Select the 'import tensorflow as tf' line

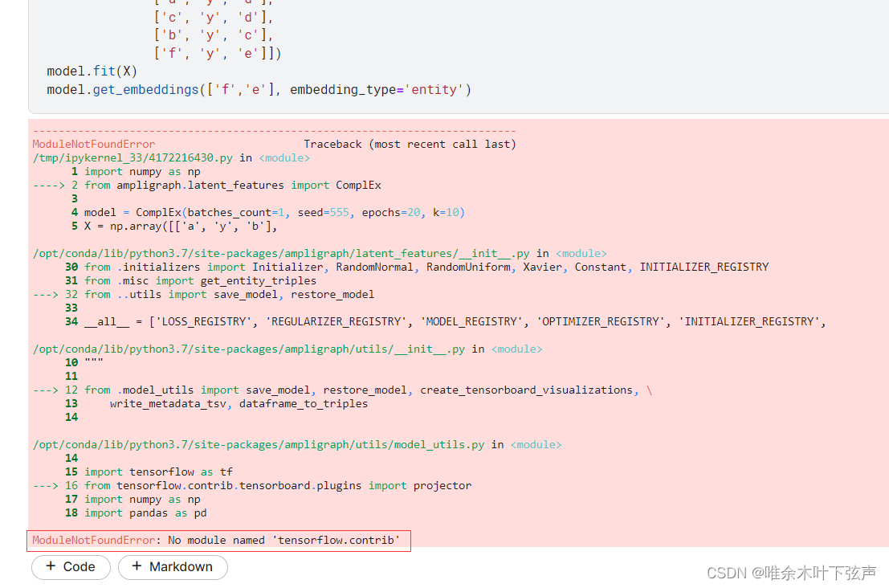pyautogui.click(x=161, y=472)
